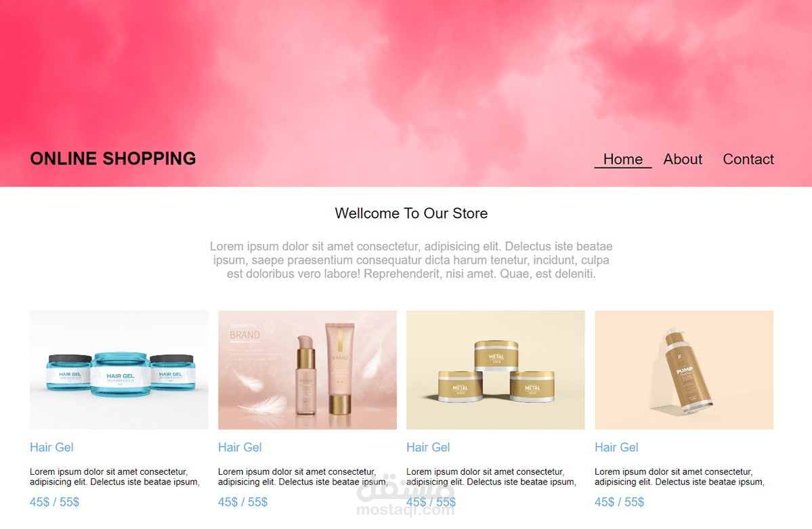The height and width of the screenshot is (529, 812).
Task: Click Hair Gel title under blue jars
Action: tap(51, 447)
